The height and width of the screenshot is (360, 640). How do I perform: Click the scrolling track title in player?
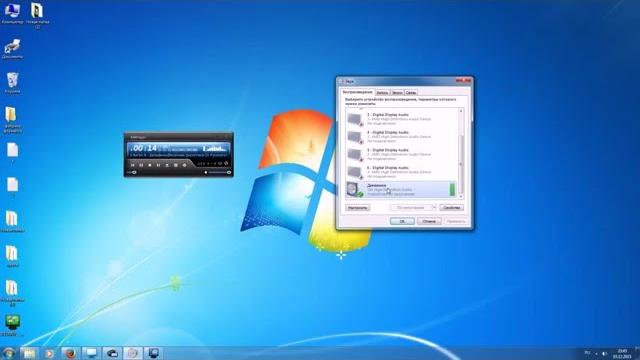tap(178, 155)
